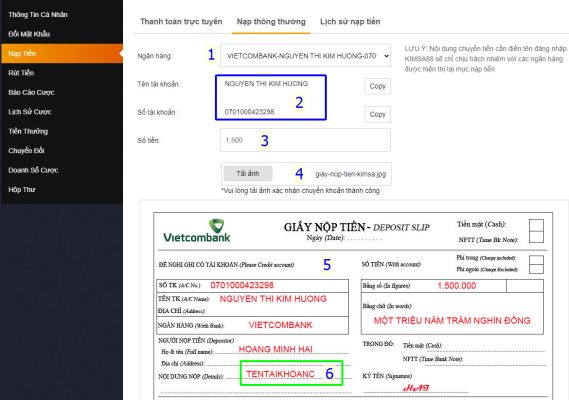The width and height of the screenshot is (569, 400).
Task: Open Hộp Thư in the sidebar
Action: coord(22,189)
